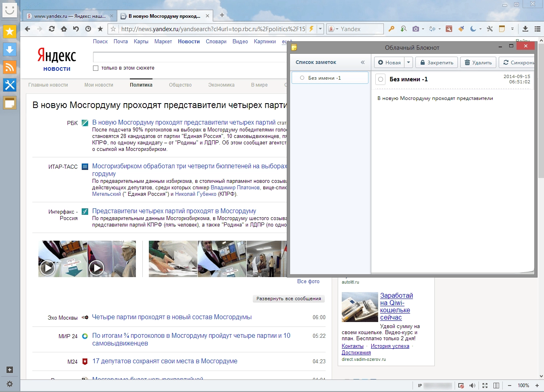Open the Главные новости section

(x=48, y=85)
